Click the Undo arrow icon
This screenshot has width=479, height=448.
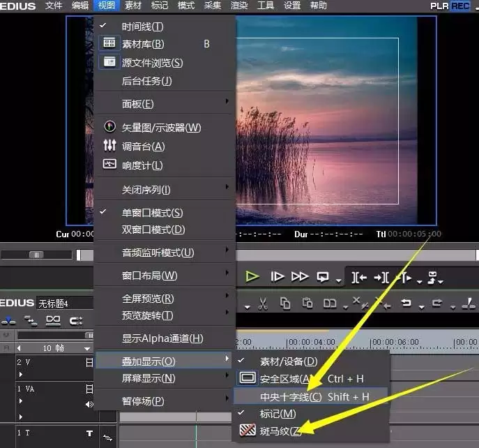coord(406,303)
